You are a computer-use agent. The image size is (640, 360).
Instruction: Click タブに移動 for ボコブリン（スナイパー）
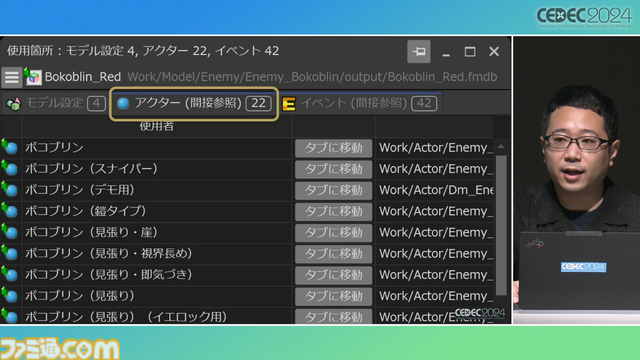[x=333, y=169]
